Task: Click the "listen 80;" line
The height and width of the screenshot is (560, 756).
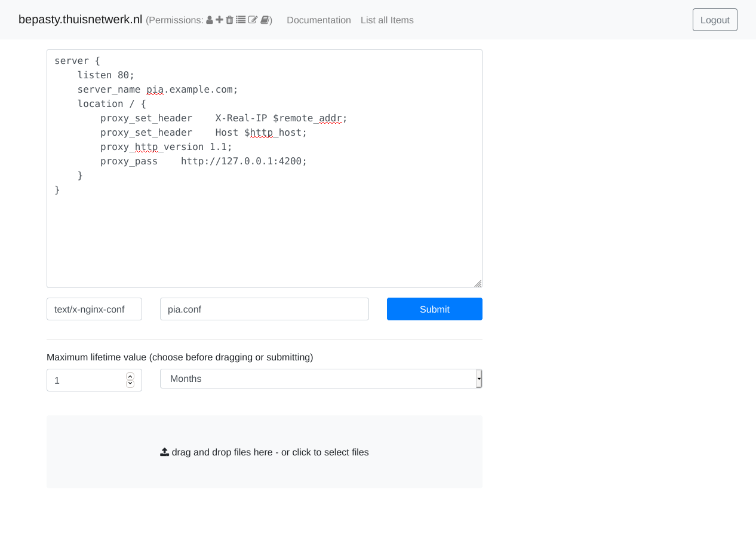Action: [106, 75]
